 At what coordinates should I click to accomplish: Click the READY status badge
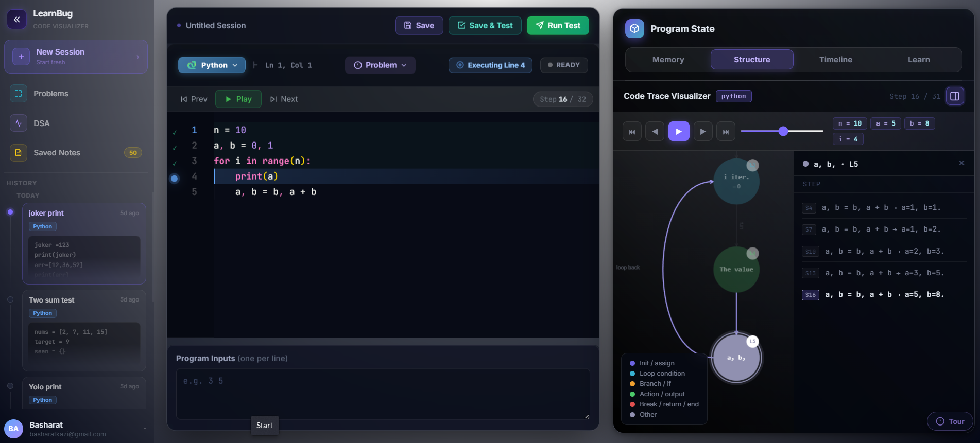[x=564, y=65]
